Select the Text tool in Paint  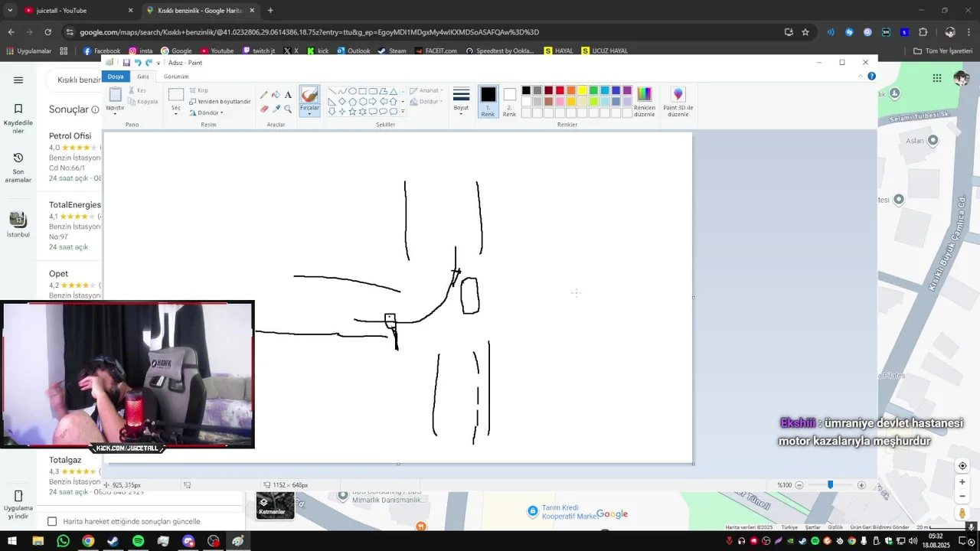click(x=288, y=95)
